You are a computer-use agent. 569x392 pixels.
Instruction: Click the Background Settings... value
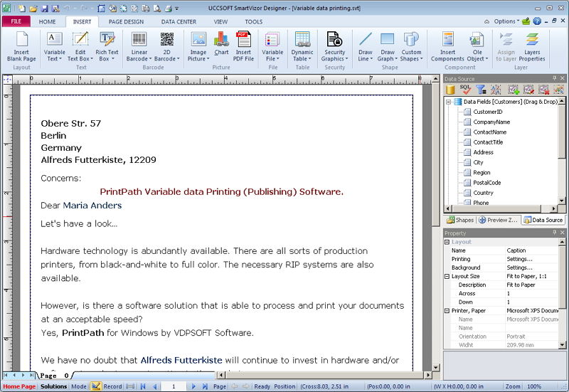pyautogui.click(x=519, y=267)
